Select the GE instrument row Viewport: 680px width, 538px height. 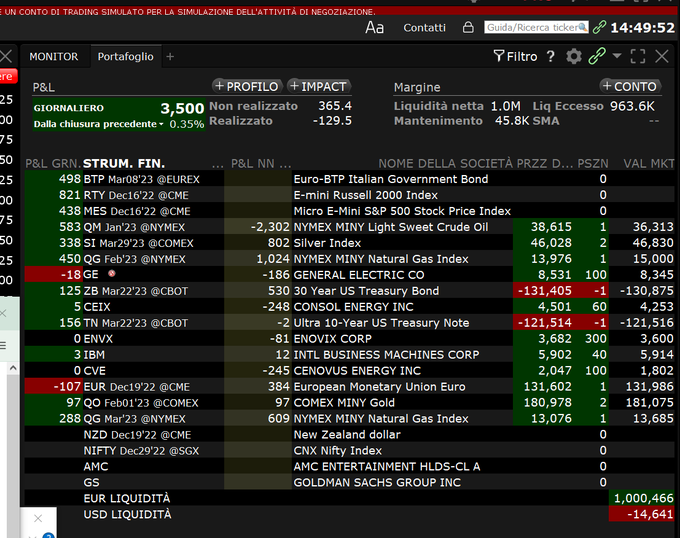pos(350,275)
